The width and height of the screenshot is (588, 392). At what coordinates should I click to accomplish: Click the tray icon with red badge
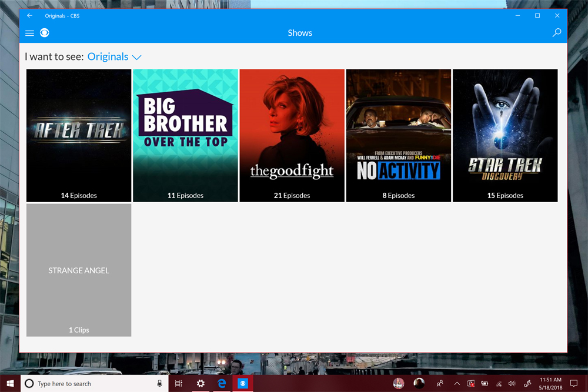(x=470, y=383)
